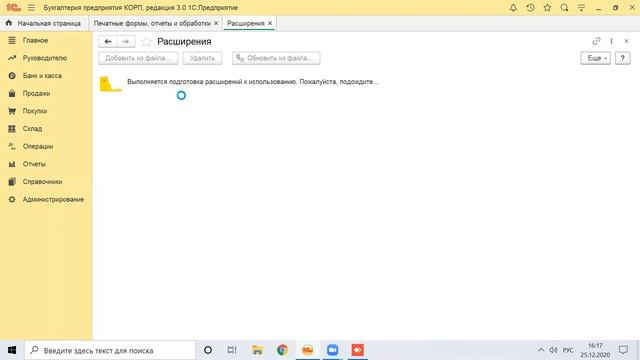Switch РУС input language indicator
Image resolution: width=640 pixels, height=360 pixels.
point(568,350)
